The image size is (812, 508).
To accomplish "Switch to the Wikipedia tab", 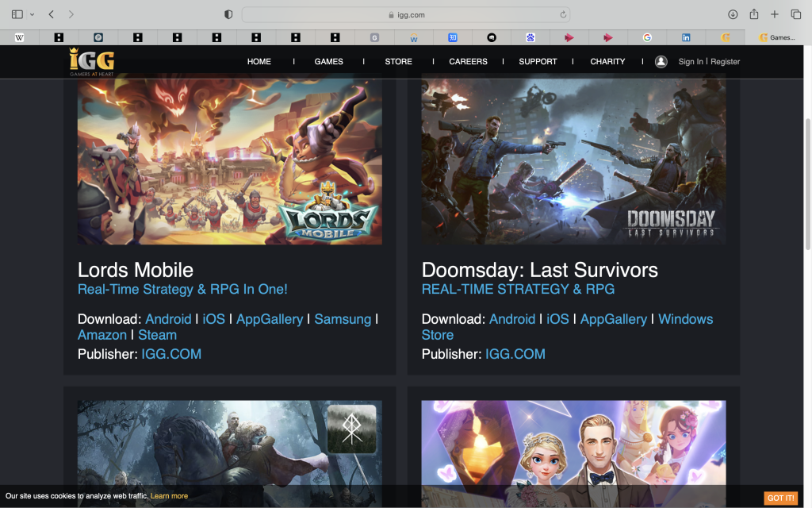I will pyautogui.click(x=20, y=37).
